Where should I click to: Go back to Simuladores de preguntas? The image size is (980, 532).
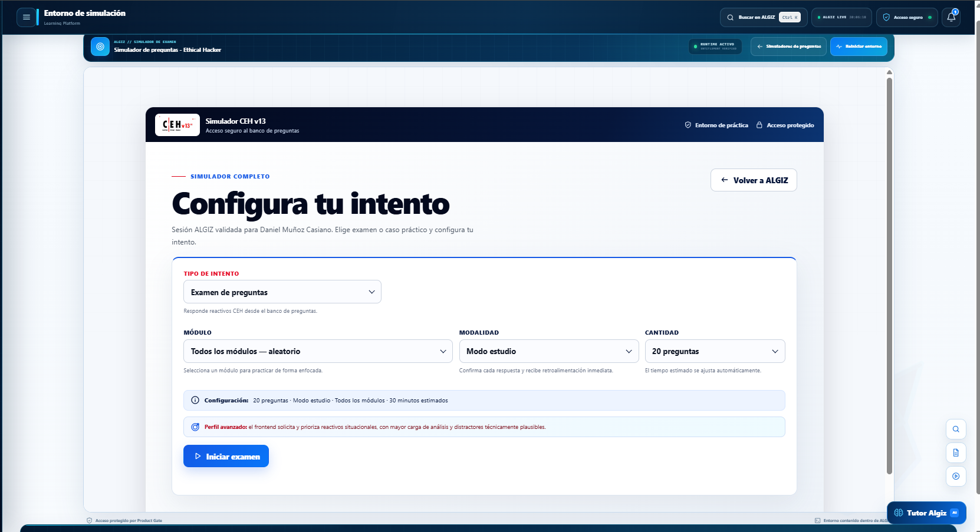(788, 46)
